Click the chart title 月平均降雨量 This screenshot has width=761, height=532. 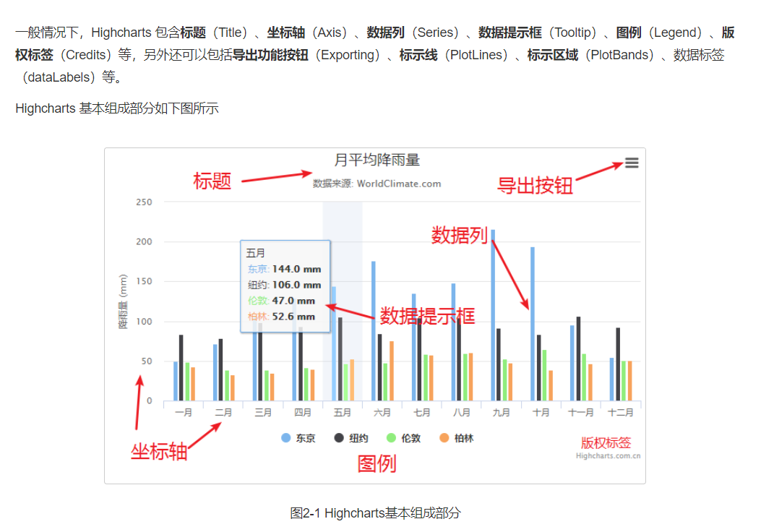point(377,160)
